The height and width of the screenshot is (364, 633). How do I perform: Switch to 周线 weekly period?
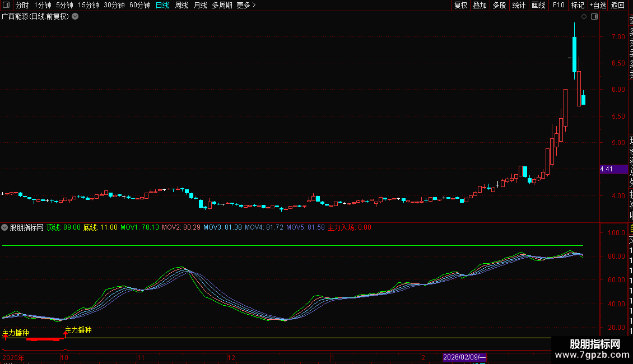pos(181,5)
